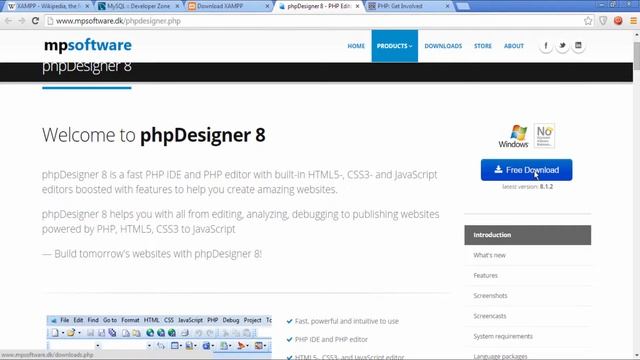Open the third social icon in header
Screen dimensions: 640x360
coord(578,46)
